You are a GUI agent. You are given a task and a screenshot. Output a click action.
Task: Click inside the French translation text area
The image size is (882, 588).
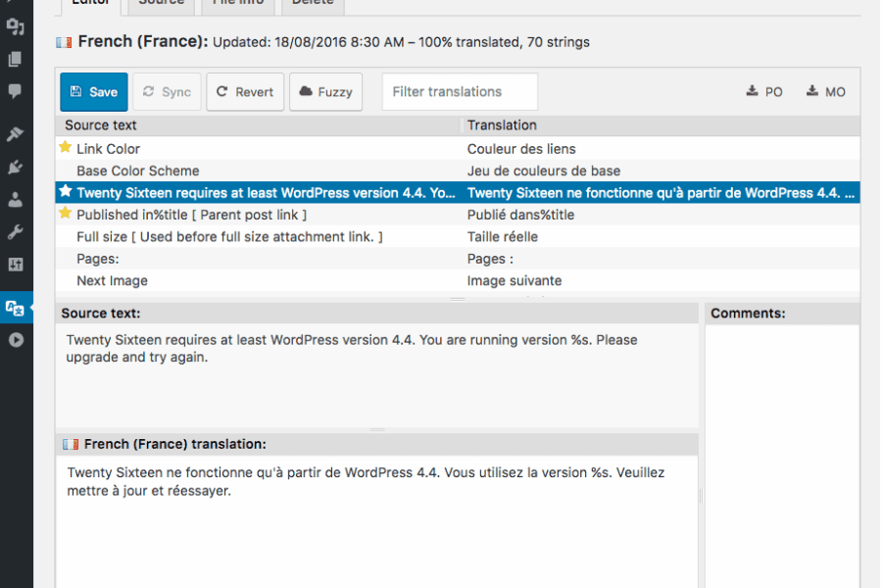377,521
